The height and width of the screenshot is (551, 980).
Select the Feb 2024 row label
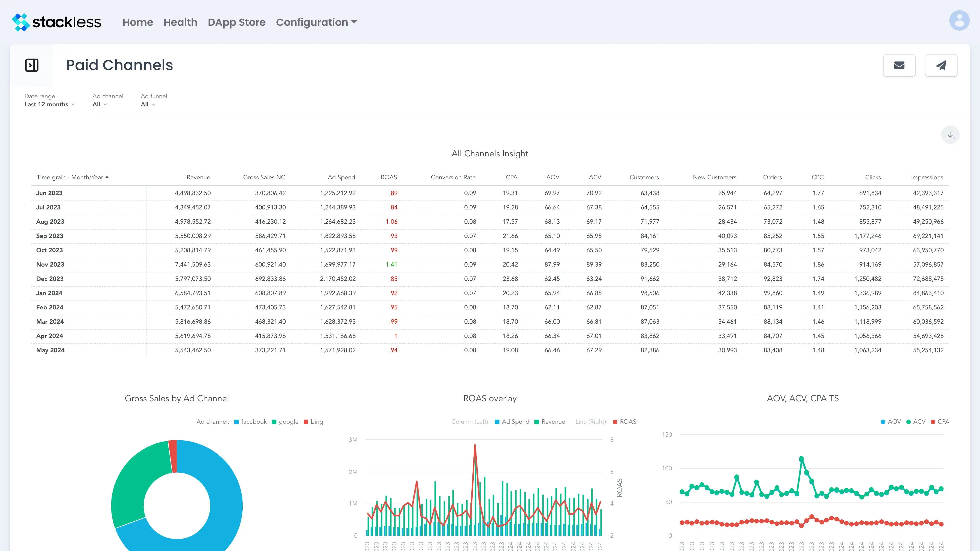coord(50,307)
